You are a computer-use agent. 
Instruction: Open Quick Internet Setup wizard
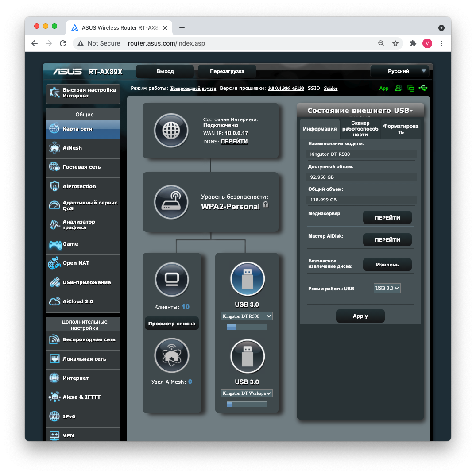83,93
